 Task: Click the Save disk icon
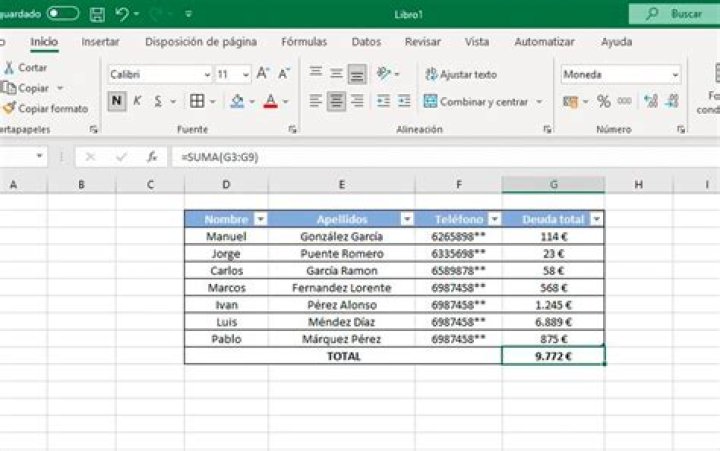(97, 14)
